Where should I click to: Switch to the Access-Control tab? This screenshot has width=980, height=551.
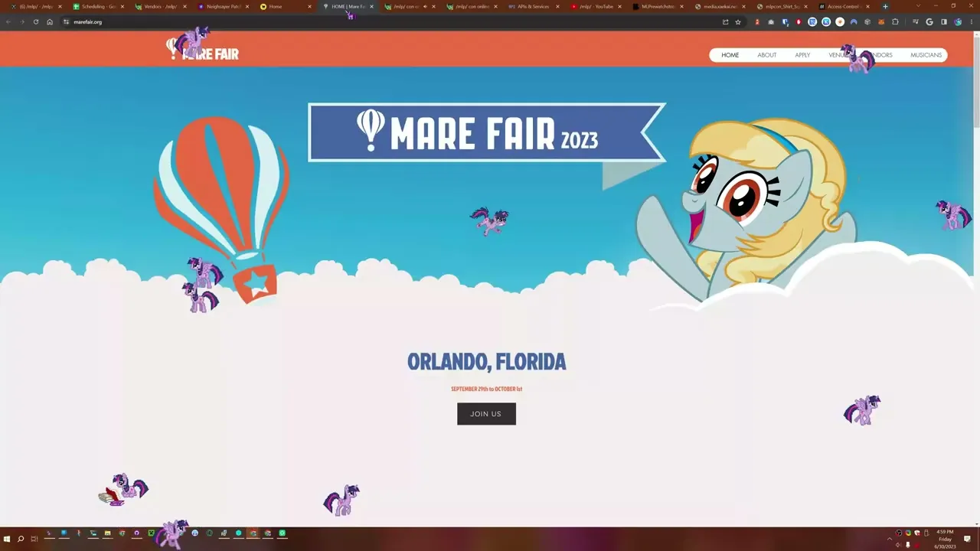point(843,6)
